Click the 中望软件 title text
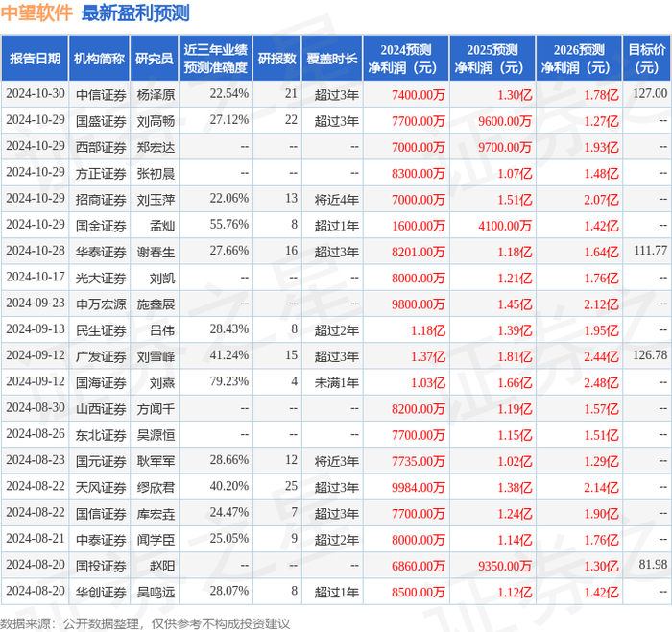Screen dimensions: 672x632 coord(36,12)
